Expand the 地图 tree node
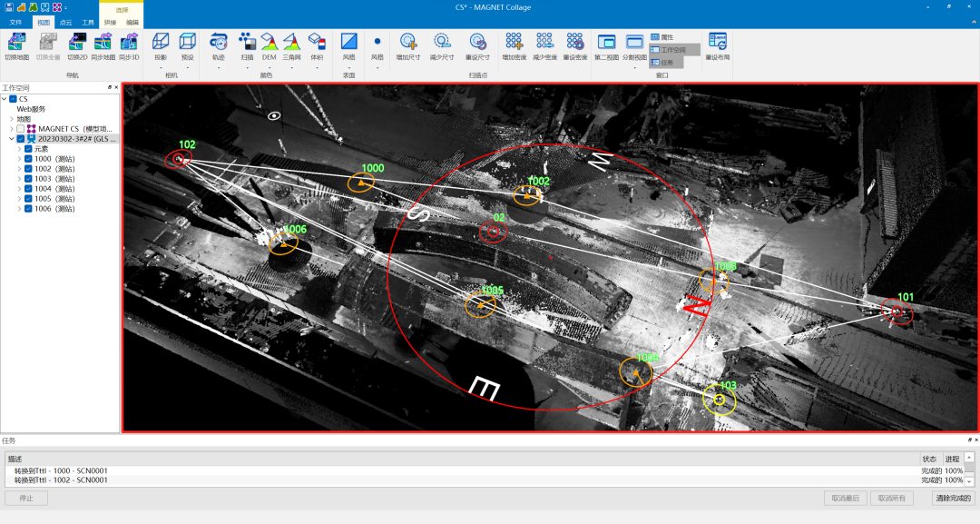 (12, 119)
